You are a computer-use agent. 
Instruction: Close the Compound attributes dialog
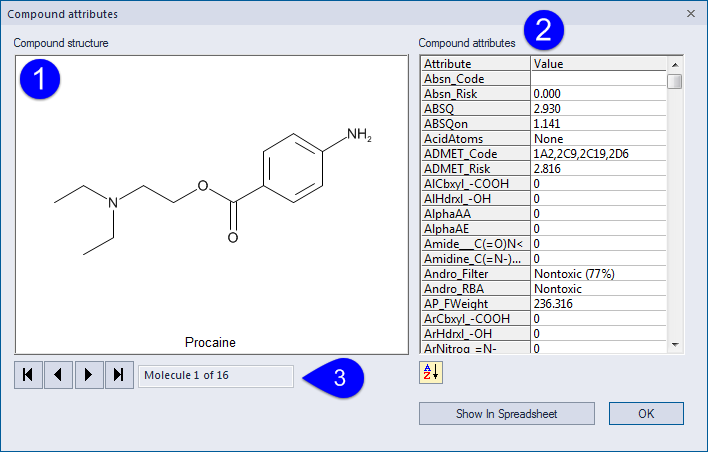click(x=690, y=14)
